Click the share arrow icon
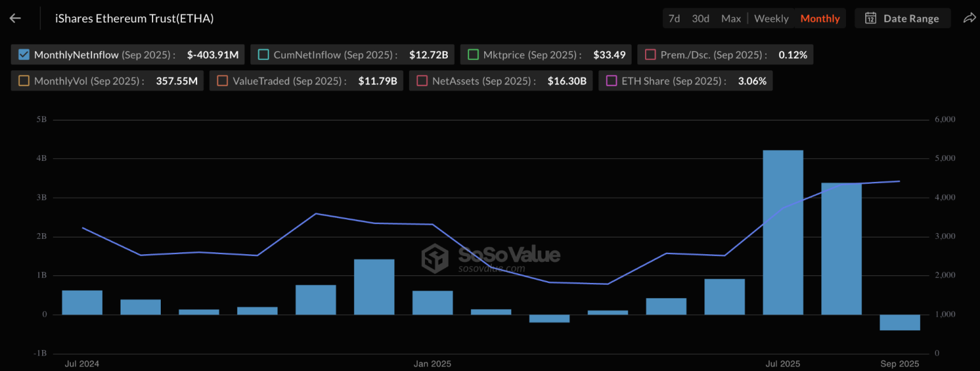 click(x=969, y=19)
